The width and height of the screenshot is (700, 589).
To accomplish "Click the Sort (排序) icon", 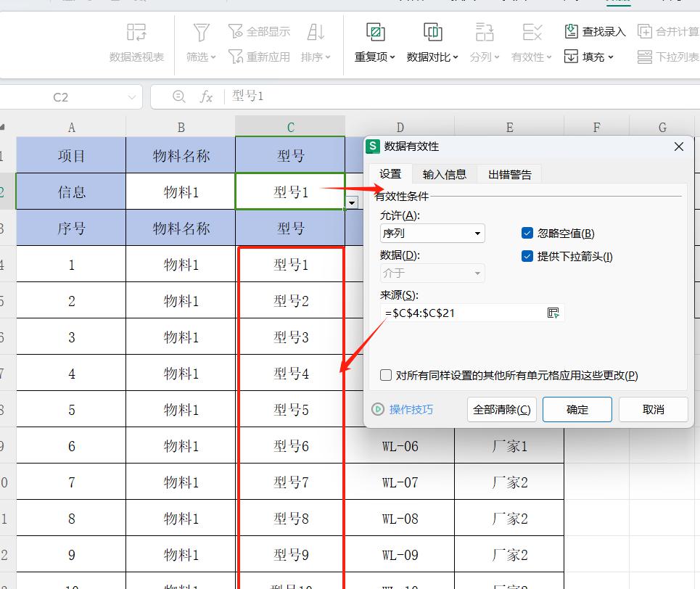I will pyautogui.click(x=316, y=32).
